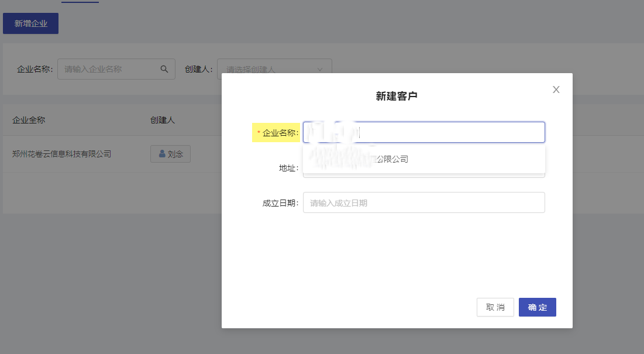Focus the 企业名称 input in dialog

pos(424,132)
